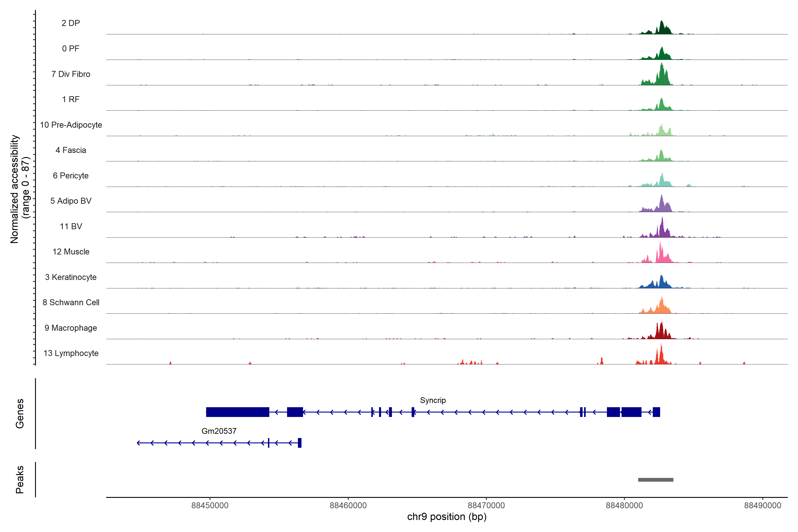Image resolution: width=798 pixels, height=532 pixels.
Task: Click the 7 Div Fibro track label
Action: (70, 74)
